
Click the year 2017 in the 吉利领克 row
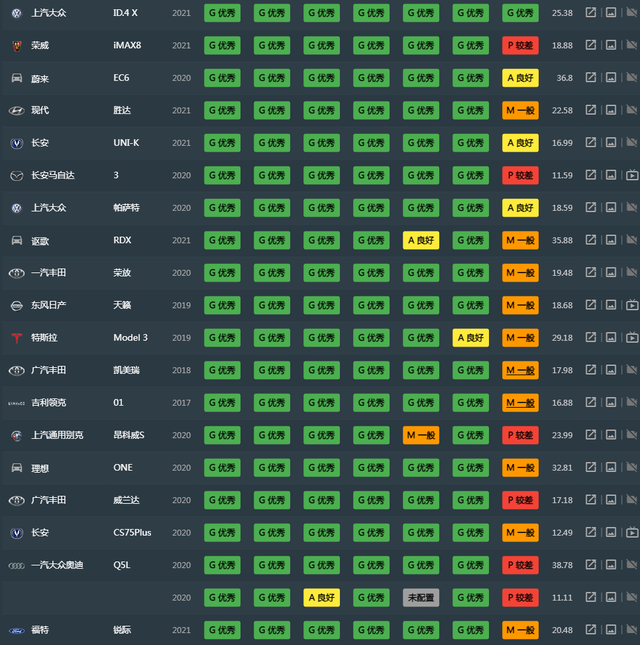[181, 403]
